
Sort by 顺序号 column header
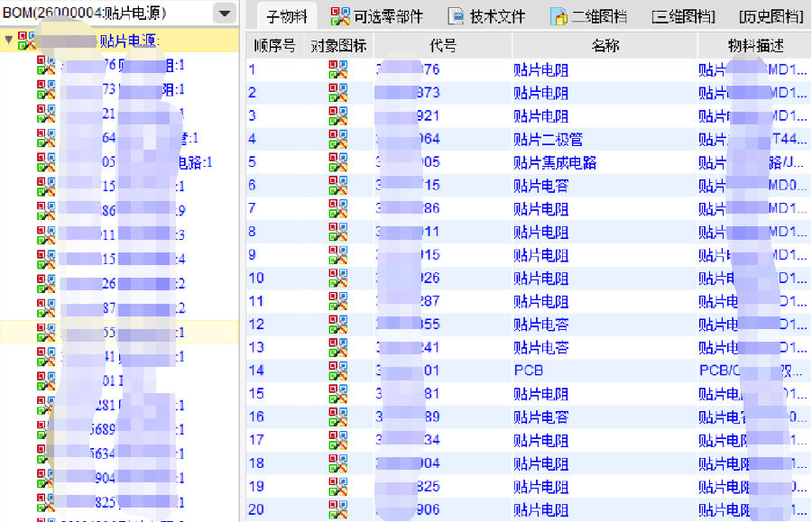point(274,46)
